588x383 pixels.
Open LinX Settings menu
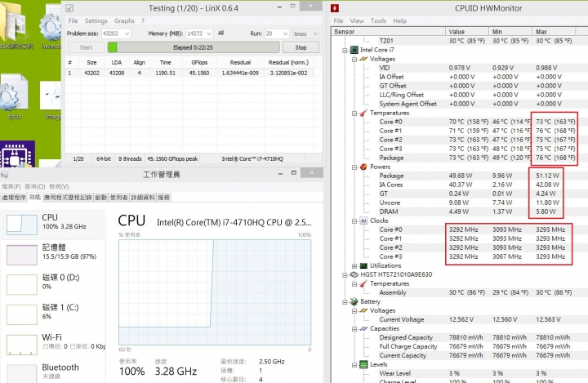[x=96, y=20]
